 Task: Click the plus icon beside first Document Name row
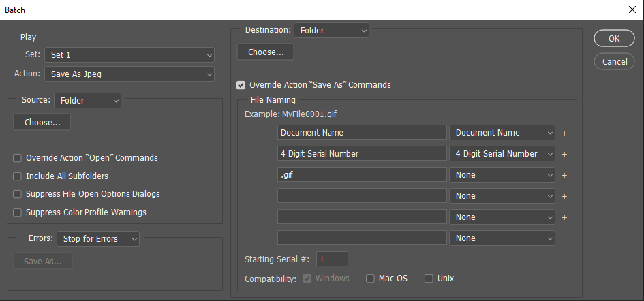pyautogui.click(x=564, y=133)
